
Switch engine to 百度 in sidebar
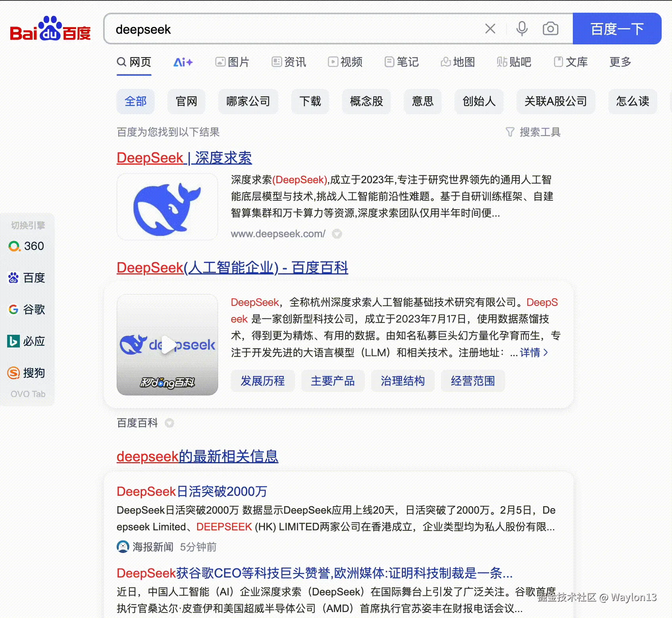[27, 278]
